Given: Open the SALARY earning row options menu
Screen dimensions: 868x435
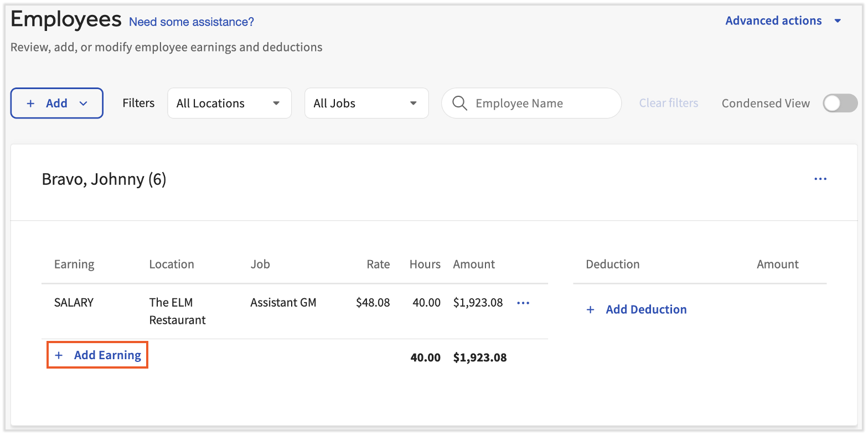Looking at the screenshot, I should 523,303.
